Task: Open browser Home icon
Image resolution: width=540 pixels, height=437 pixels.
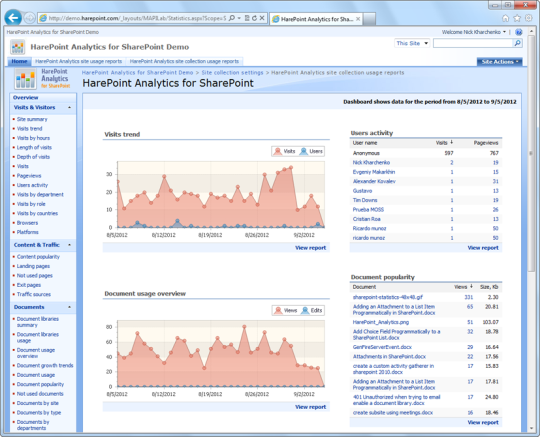Action: (505, 18)
